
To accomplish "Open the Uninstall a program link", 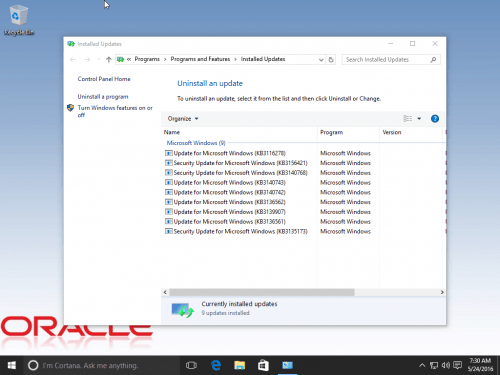I will 103,97.
